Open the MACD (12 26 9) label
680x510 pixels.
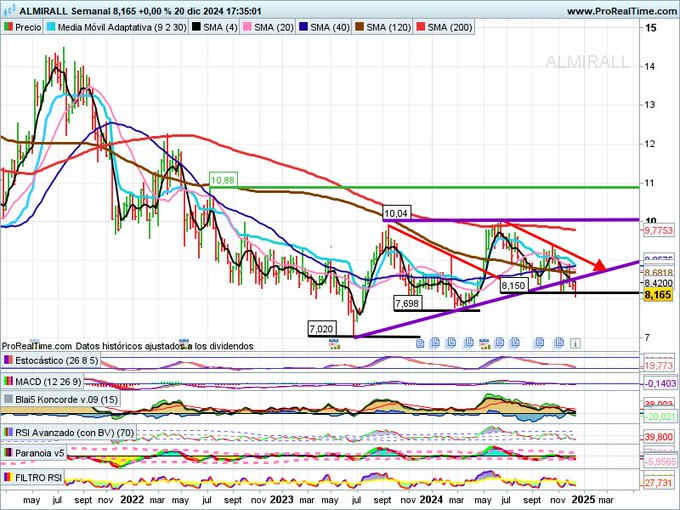(48, 382)
